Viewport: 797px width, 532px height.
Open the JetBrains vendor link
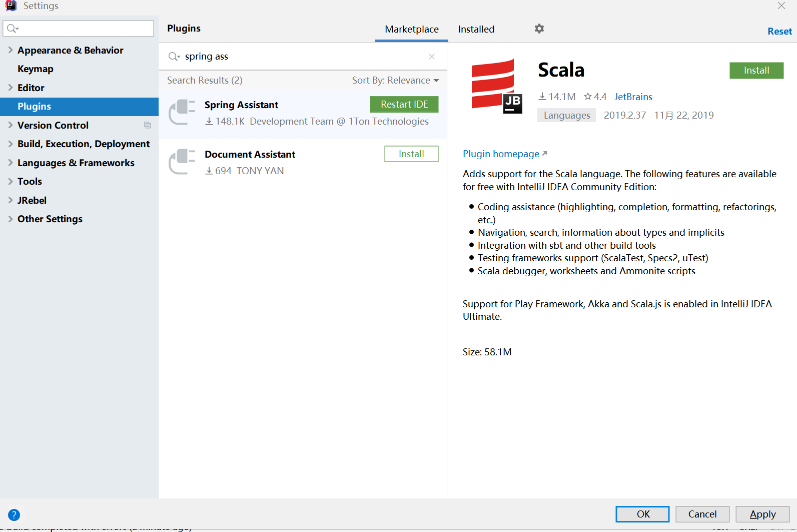click(633, 97)
